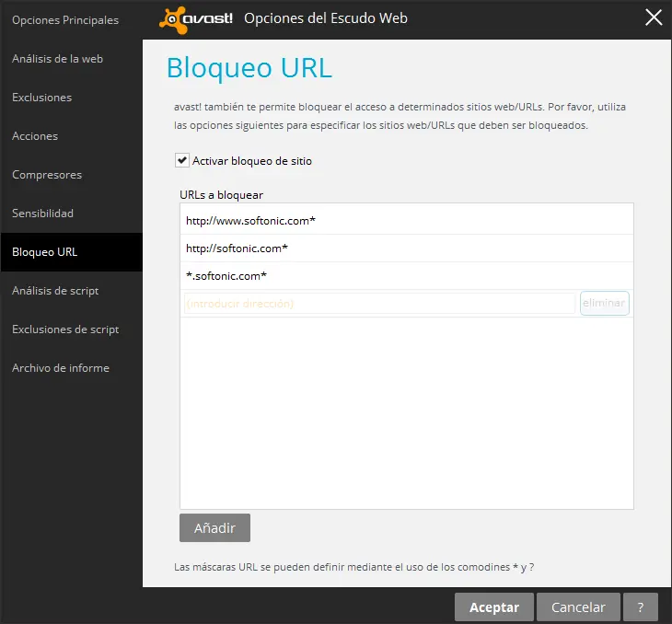Viewport: 672px width, 624px height.
Task: Open Sensibilidad settings page
Action: (x=43, y=213)
